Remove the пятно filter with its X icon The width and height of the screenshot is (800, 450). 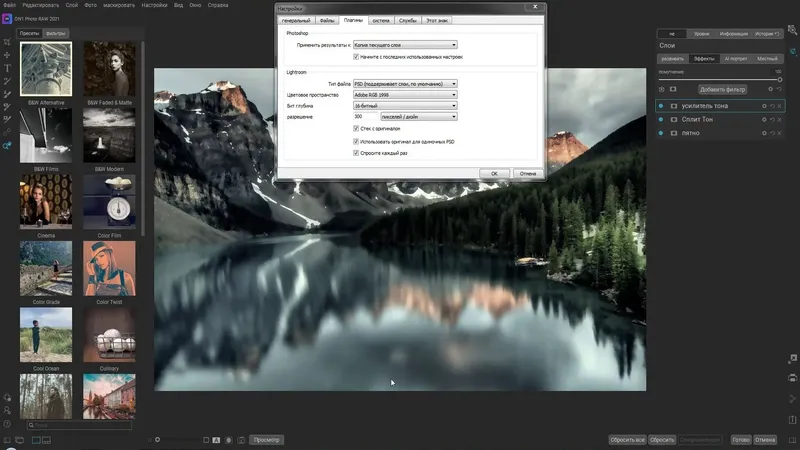(x=779, y=133)
